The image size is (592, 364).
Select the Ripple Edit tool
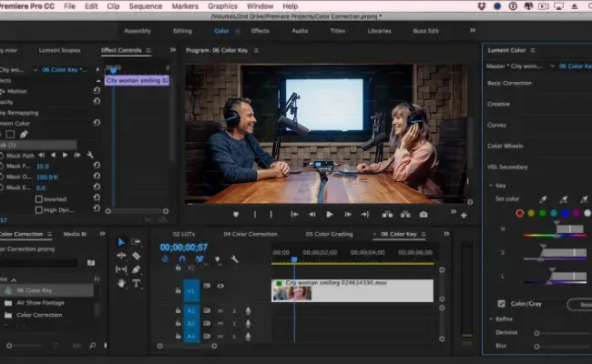[x=121, y=256]
